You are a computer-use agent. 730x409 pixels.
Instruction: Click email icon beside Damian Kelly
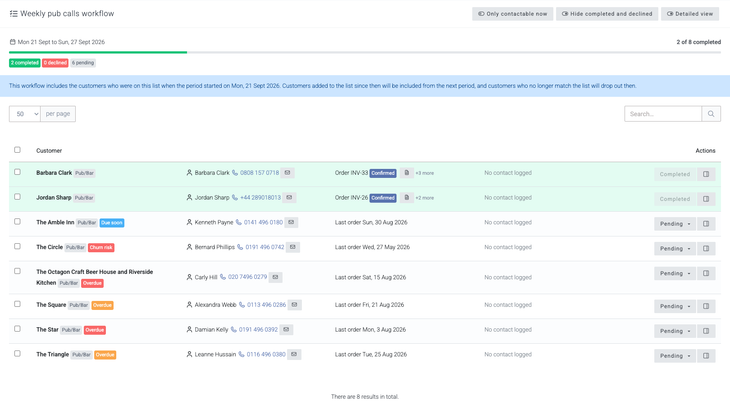click(x=286, y=329)
